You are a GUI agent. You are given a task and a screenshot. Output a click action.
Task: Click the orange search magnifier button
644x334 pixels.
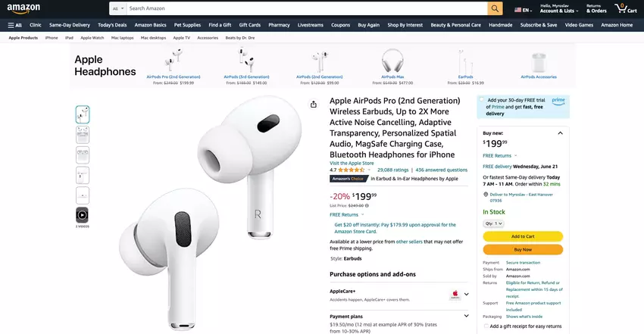pyautogui.click(x=495, y=8)
